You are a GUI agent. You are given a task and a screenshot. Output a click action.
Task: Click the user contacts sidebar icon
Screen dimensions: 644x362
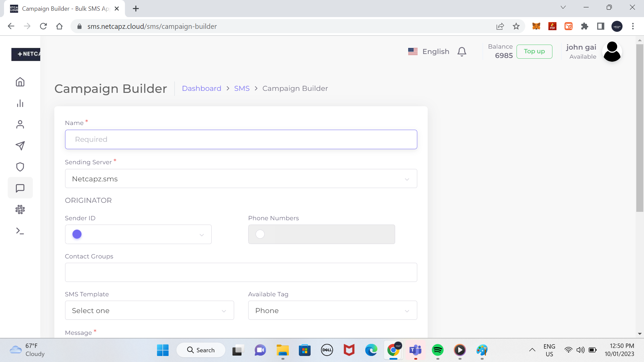(20, 125)
